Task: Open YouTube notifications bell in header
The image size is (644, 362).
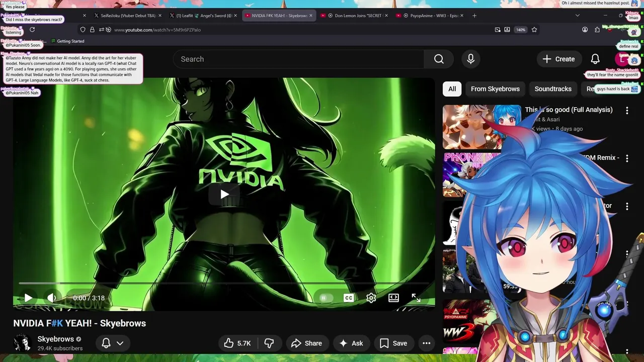Action: [595, 59]
